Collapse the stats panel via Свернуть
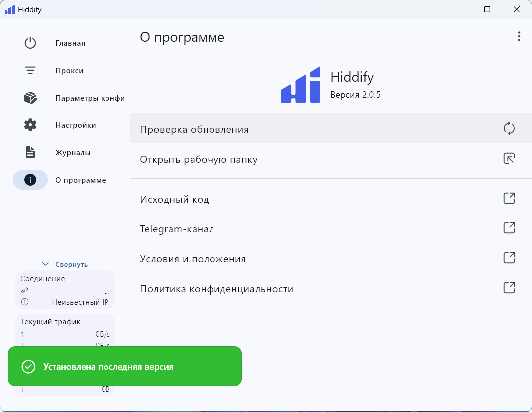Image resolution: width=532 pixels, height=412 pixels. pos(65,264)
